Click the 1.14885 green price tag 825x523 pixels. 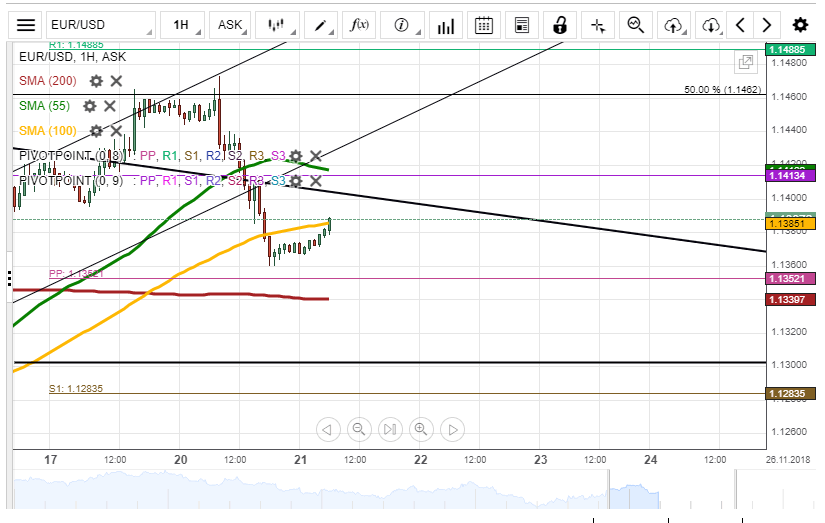click(790, 49)
